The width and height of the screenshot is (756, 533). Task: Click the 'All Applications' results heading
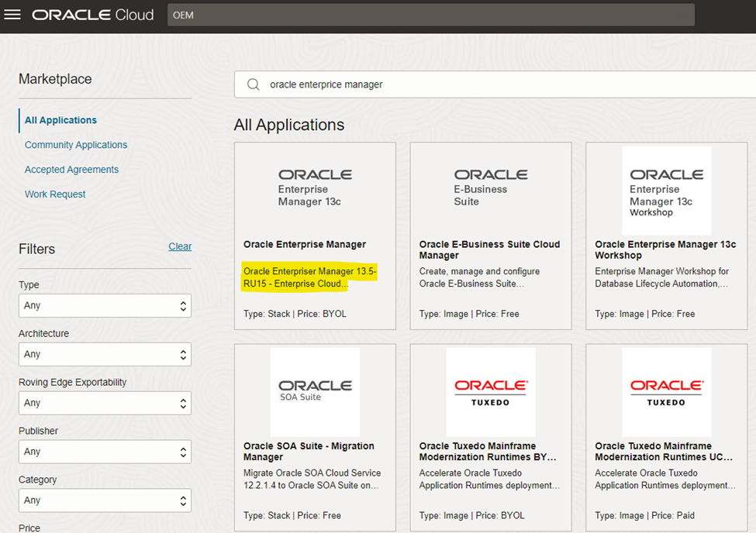(289, 125)
